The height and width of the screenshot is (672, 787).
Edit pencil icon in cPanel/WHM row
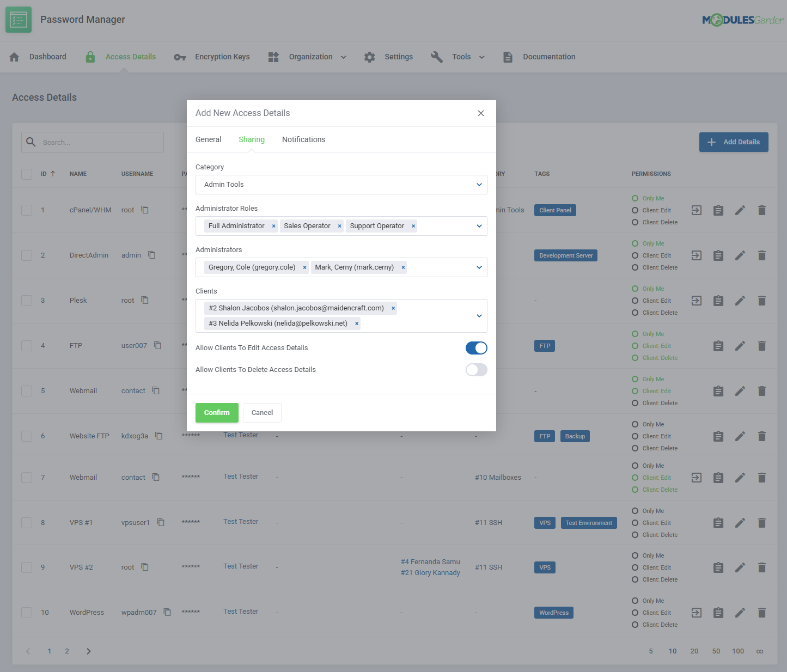coord(740,210)
